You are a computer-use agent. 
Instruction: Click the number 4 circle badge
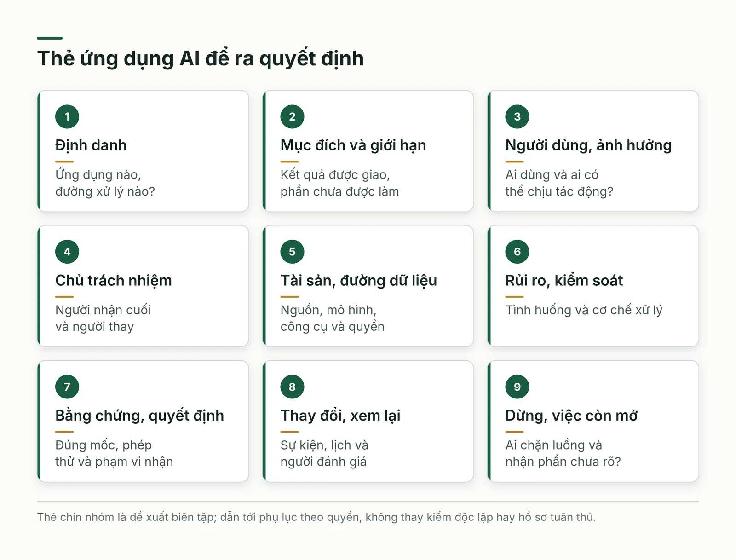tap(67, 252)
